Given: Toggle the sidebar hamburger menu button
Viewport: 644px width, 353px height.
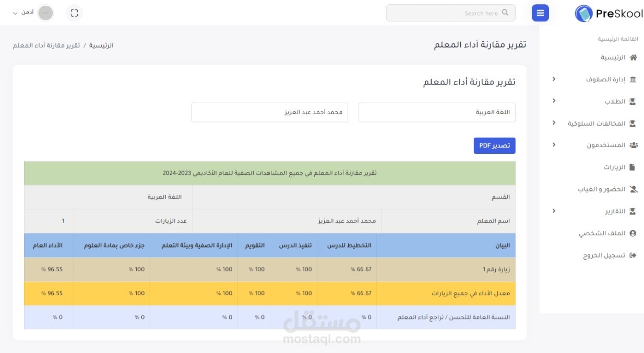Looking at the screenshot, I should [x=540, y=13].
